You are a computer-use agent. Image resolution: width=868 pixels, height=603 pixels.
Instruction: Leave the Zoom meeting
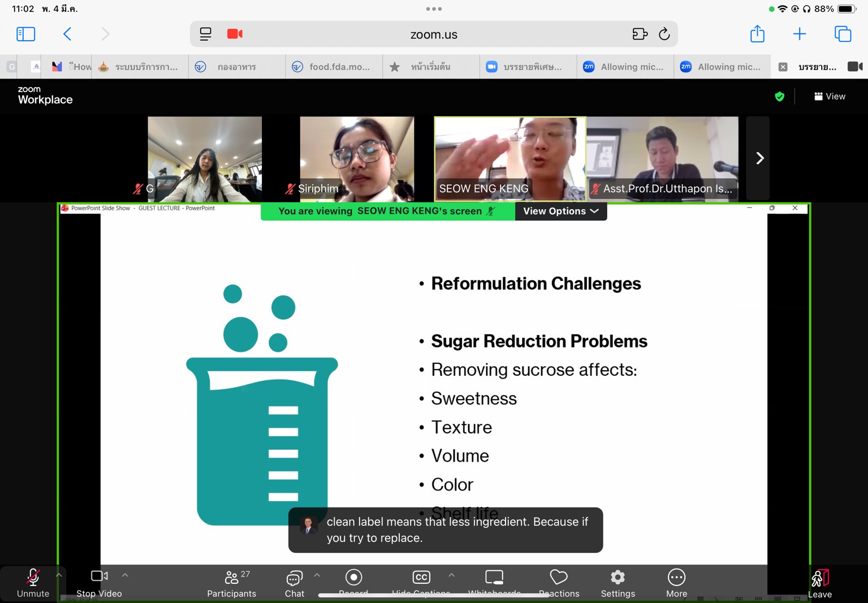(819, 583)
